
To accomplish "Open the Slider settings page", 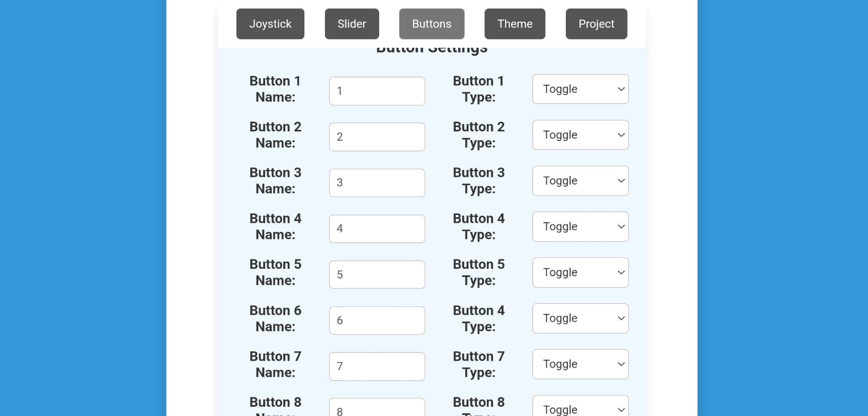I will [x=352, y=23].
